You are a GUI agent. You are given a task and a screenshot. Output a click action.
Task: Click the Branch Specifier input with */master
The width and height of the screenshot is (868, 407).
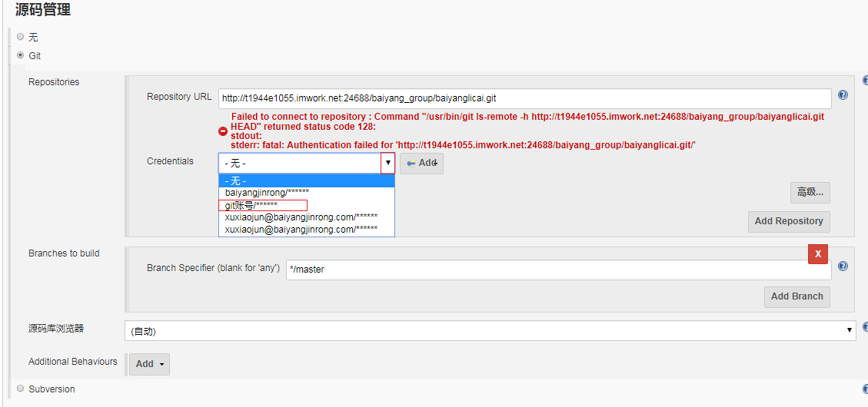point(559,270)
